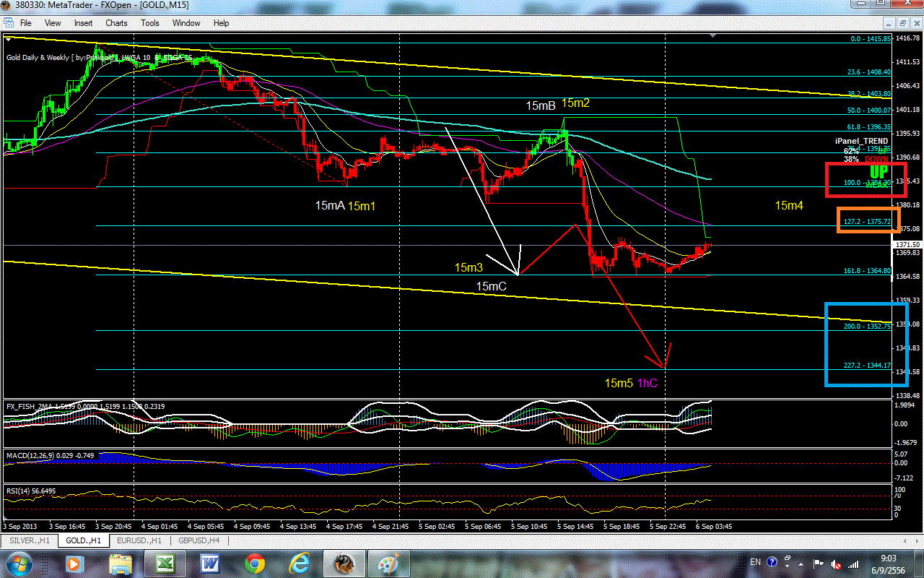
Task: Click the MACD(12,26,9) indicator label
Action: point(52,456)
